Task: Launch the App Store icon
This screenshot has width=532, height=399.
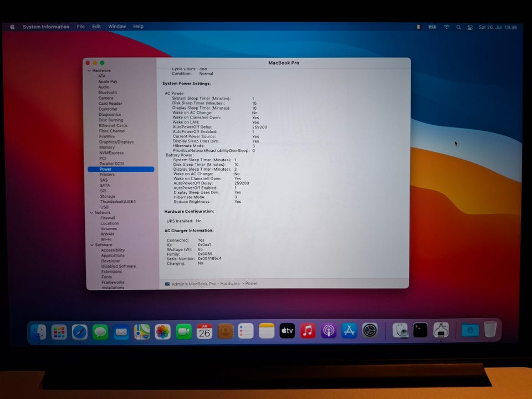Action: 349,330
